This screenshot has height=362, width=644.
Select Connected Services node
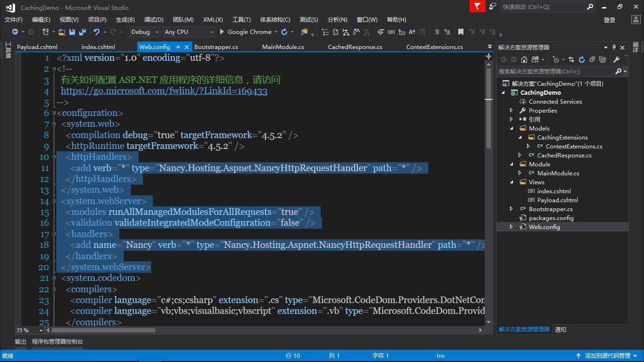pos(555,101)
